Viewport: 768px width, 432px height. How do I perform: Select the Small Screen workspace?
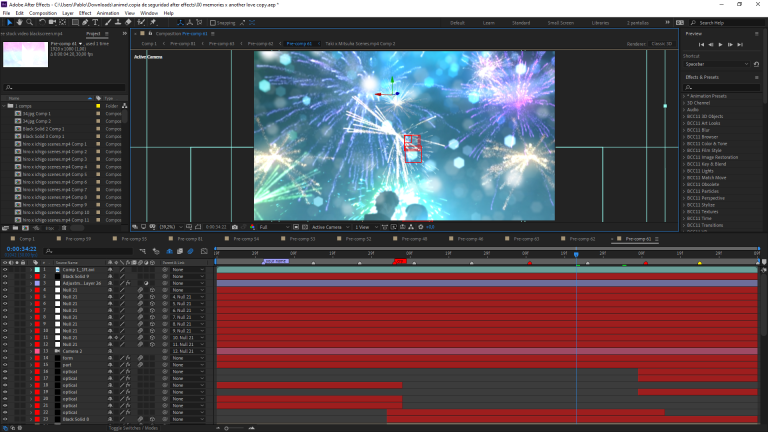click(560, 23)
